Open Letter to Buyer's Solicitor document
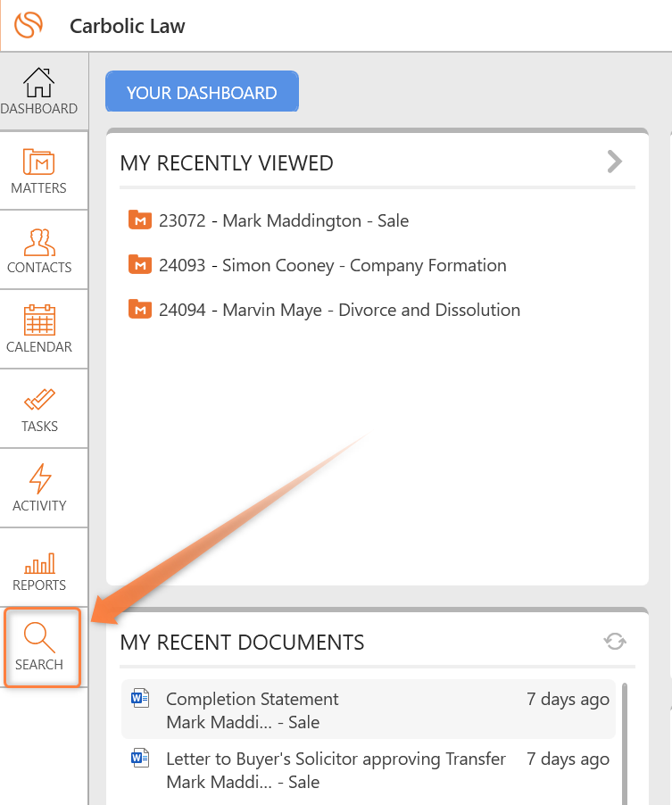Screen dimensions: 672x805 point(336,759)
